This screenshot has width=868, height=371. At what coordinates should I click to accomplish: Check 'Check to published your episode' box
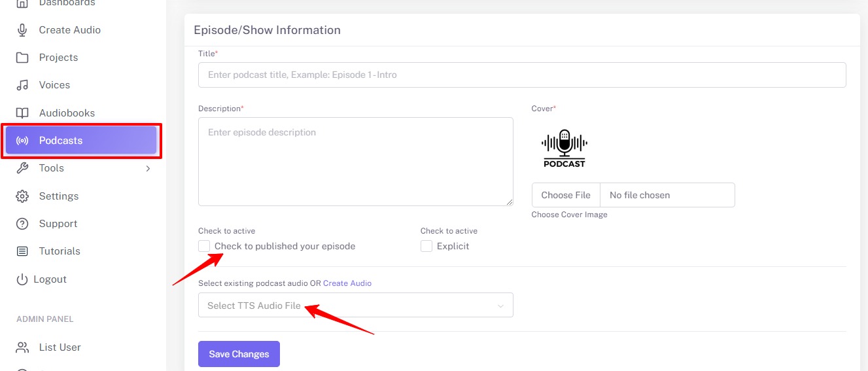(204, 246)
